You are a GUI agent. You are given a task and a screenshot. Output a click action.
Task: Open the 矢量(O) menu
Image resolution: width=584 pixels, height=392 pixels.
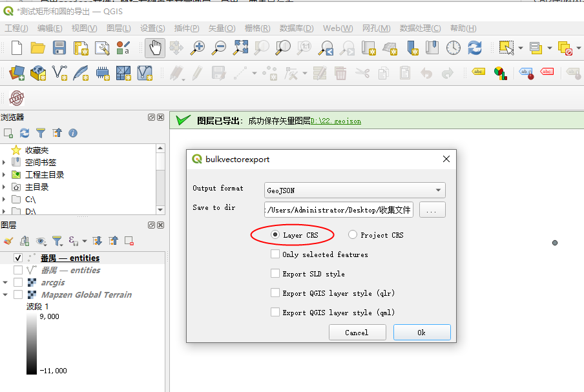220,28
